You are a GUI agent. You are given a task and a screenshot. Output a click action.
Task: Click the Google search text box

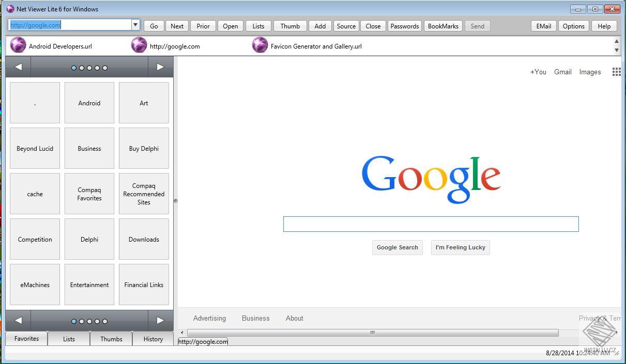(431, 224)
